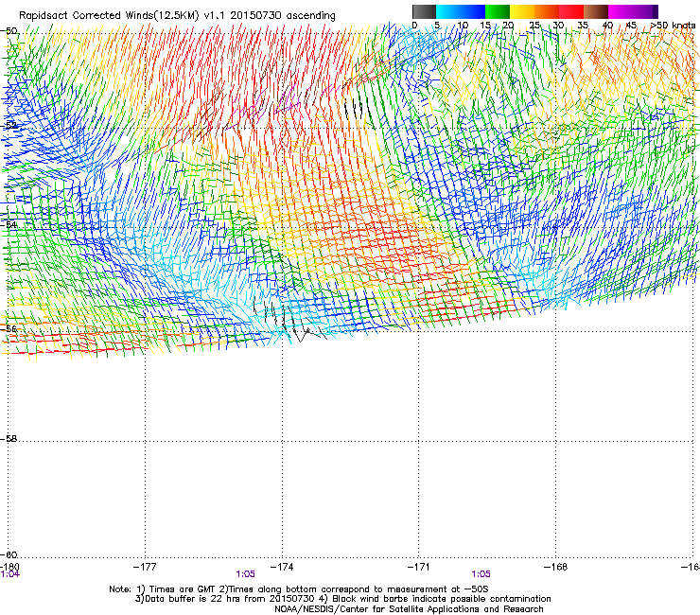Click the '-180' longitude axis label

(x=9, y=567)
